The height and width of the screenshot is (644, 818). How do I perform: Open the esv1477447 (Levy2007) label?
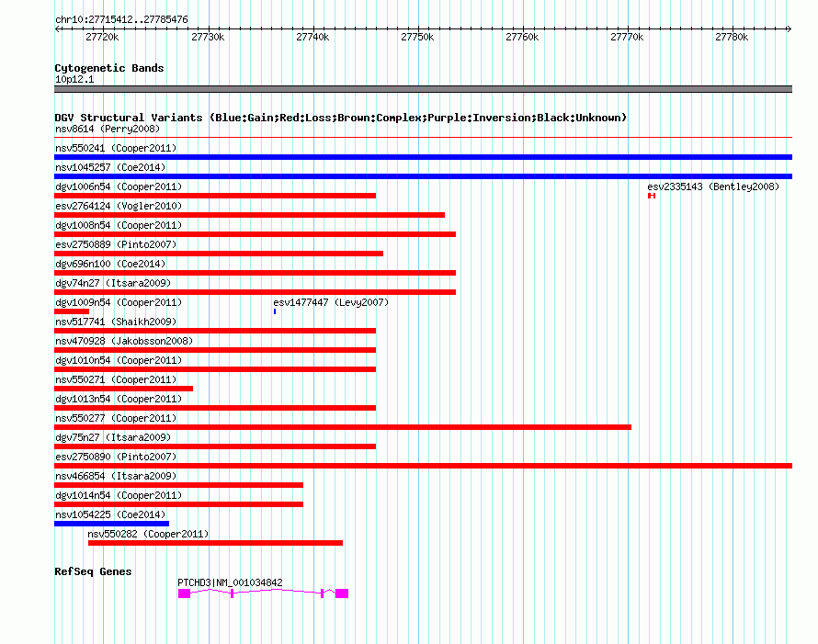(331, 302)
